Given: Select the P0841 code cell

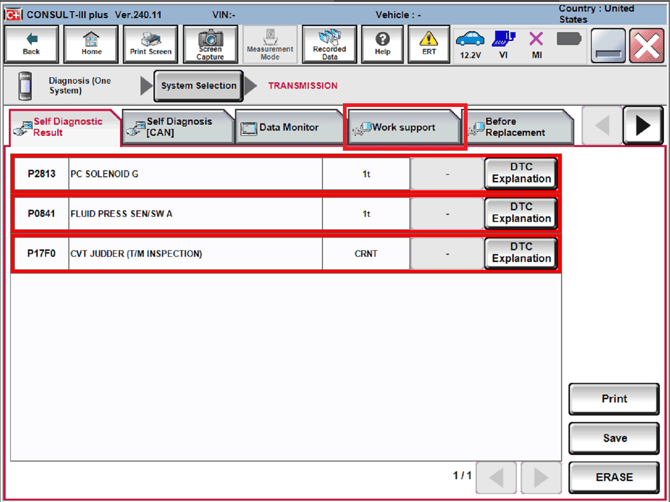Looking at the screenshot, I should 41,214.
